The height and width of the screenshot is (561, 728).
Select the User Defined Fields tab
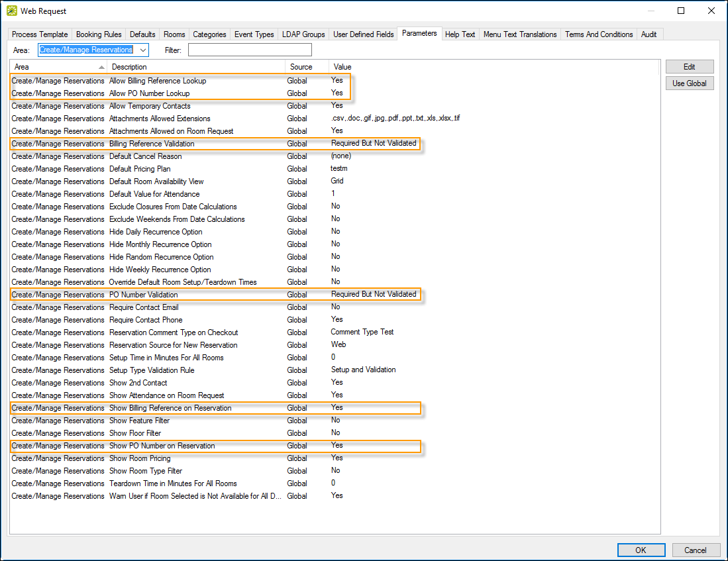(x=363, y=34)
